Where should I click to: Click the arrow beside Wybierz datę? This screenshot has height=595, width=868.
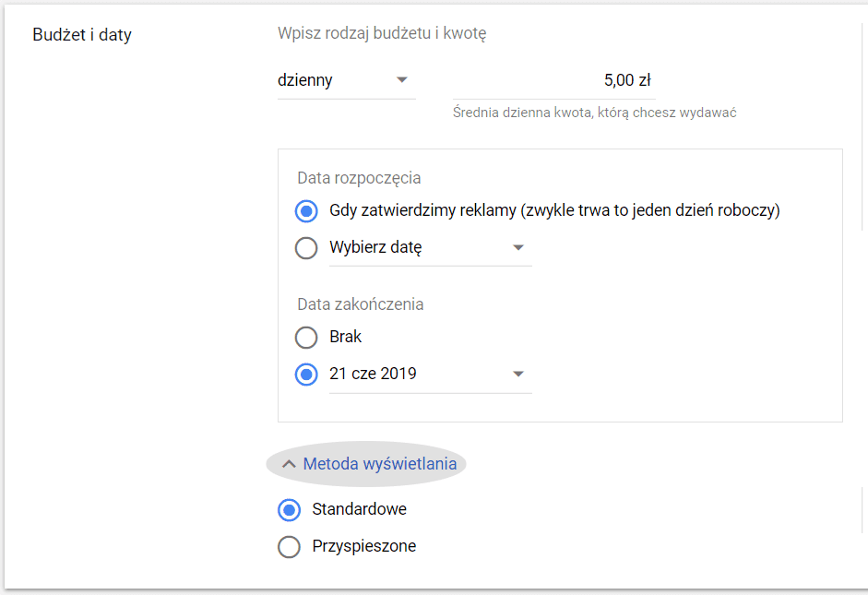click(x=517, y=248)
